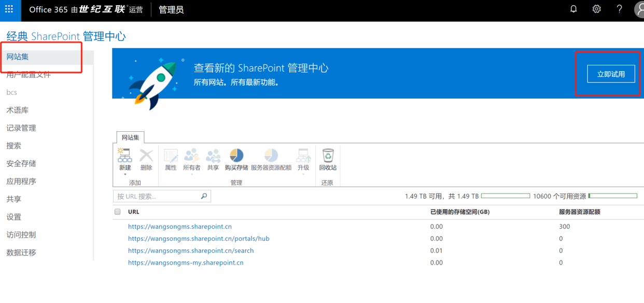Click the search magnifier in URL search box

(204, 196)
